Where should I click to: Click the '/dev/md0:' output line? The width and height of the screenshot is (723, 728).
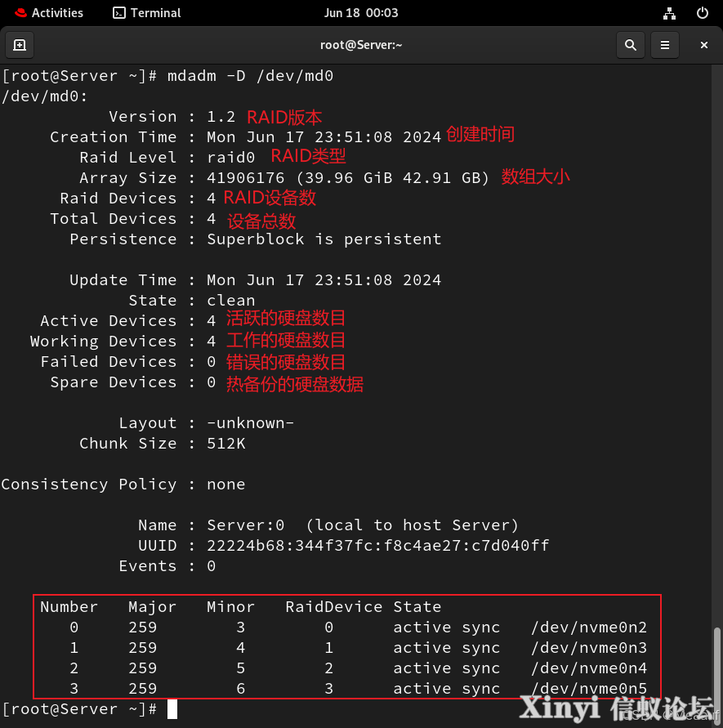click(x=45, y=96)
